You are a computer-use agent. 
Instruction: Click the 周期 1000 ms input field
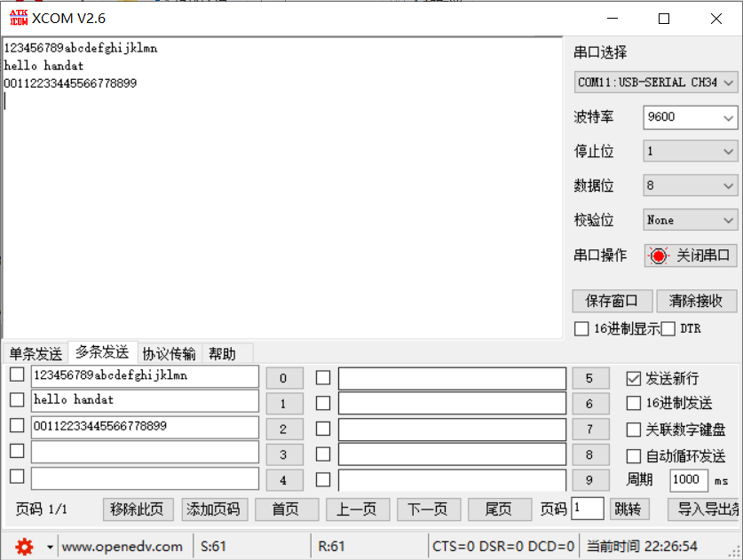pyautogui.click(x=688, y=480)
